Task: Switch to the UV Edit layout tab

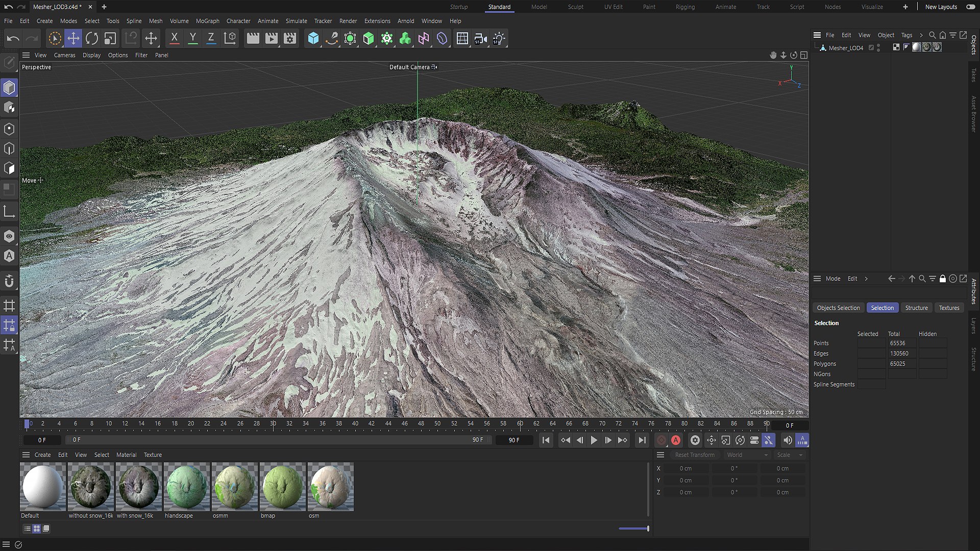Action: [x=614, y=7]
